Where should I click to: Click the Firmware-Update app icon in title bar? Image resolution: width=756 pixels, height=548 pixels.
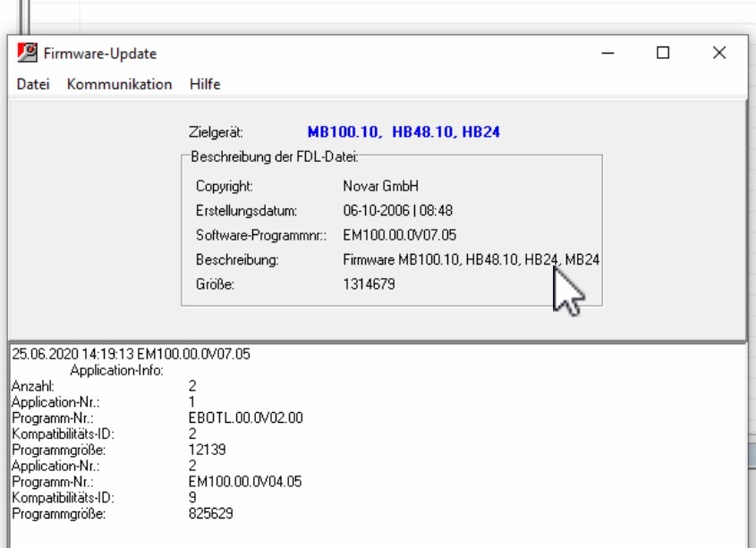[x=27, y=55]
